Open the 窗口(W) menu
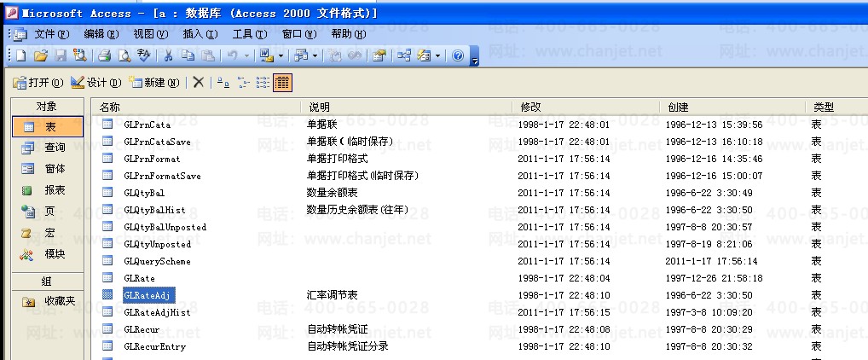This screenshot has width=868, height=360. point(299,34)
